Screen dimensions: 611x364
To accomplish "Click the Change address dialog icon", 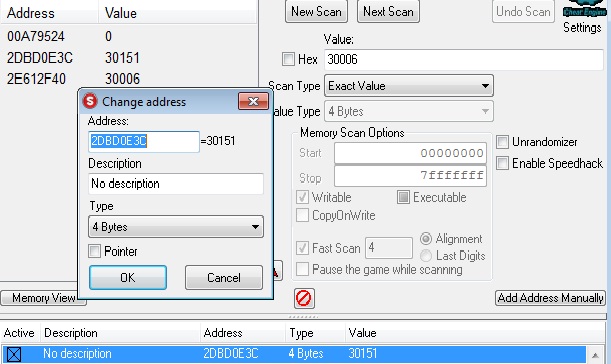I will pyautogui.click(x=90, y=101).
